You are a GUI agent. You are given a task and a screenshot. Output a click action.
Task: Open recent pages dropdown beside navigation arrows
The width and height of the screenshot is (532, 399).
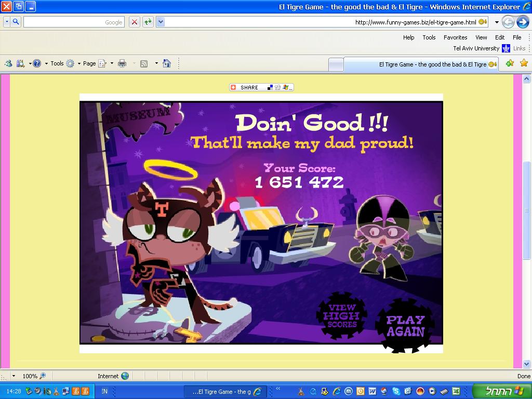tap(497, 22)
